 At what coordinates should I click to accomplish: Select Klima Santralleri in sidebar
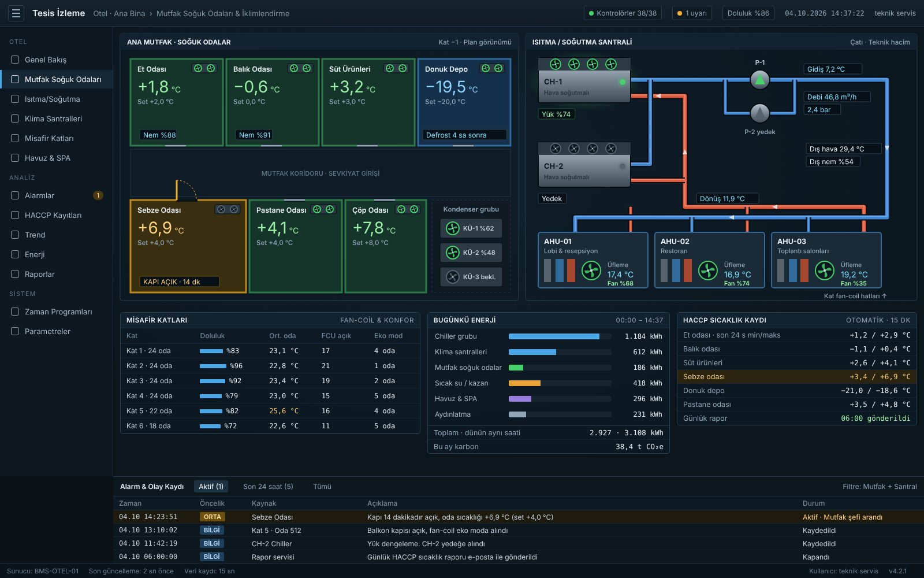pyautogui.click(x=56, y=118)
